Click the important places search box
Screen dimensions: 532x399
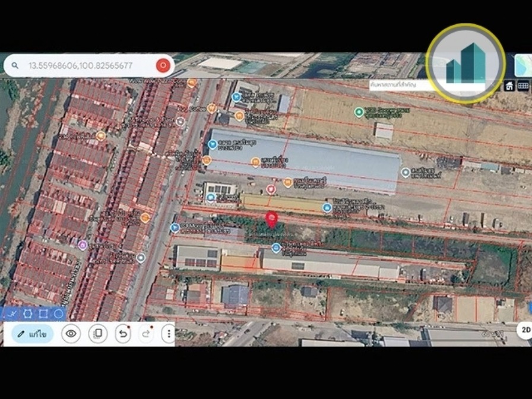(x=400, y=84)
